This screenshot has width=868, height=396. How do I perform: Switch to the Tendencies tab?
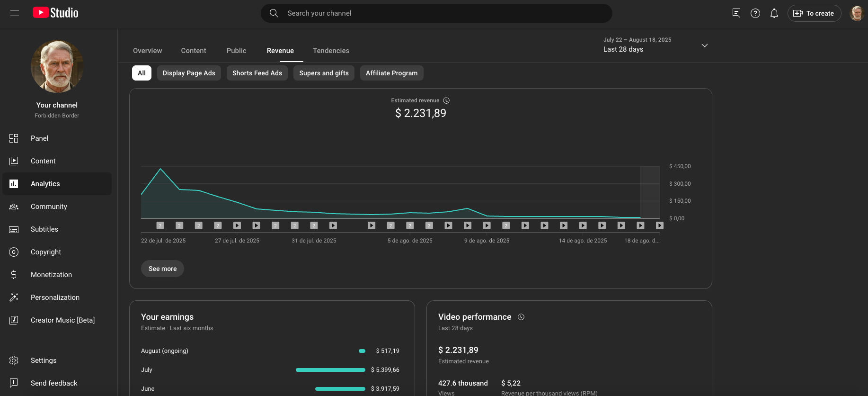coord(331,51)
